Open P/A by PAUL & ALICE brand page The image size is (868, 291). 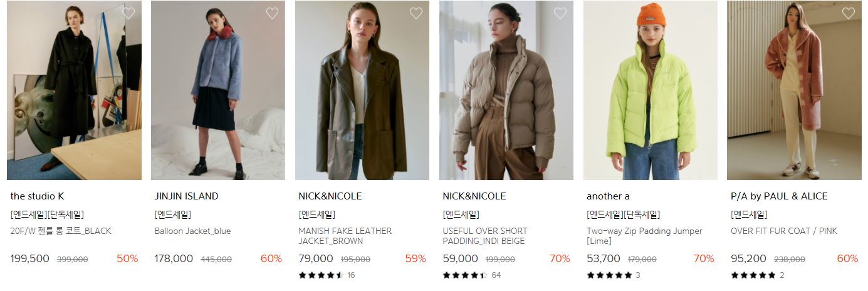pos(779,196)
